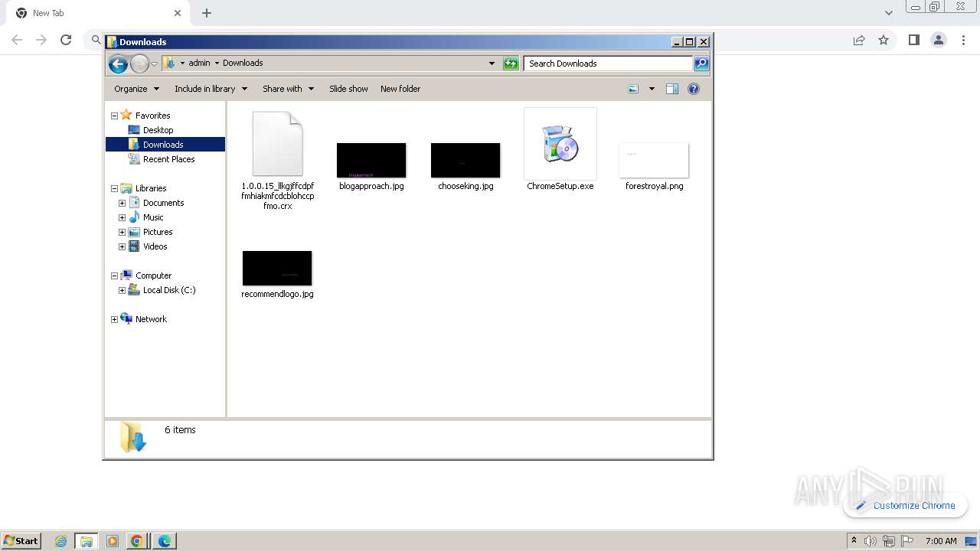Click the Customize Chrome button

(x=906, y=505)
